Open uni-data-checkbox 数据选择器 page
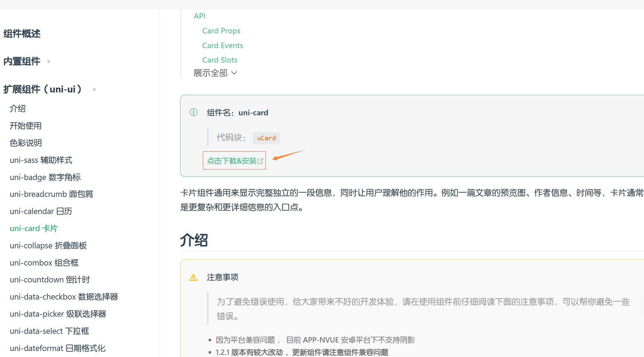 click(64, 297)
